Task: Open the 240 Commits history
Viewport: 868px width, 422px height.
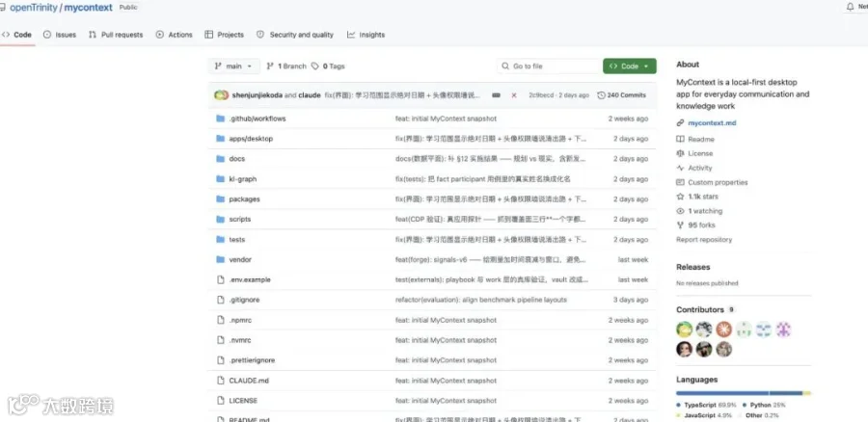Action: pos(622,95)
